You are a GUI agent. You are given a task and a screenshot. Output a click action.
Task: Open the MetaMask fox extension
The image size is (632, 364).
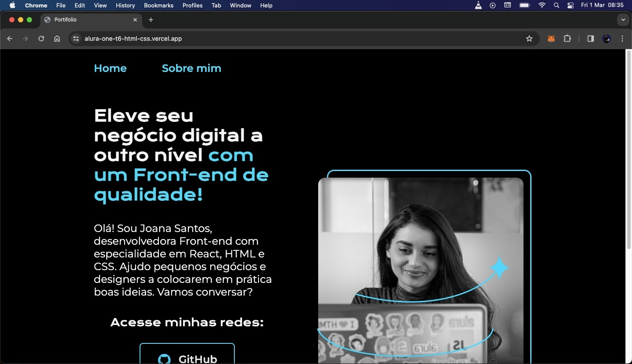[x=551, y=39]
